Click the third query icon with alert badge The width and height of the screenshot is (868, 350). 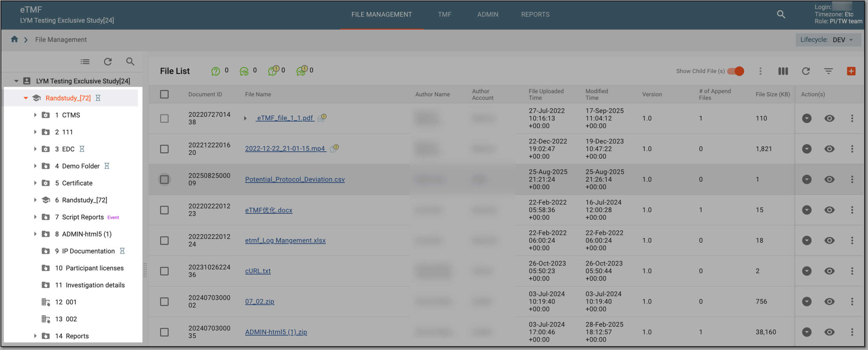274,70
